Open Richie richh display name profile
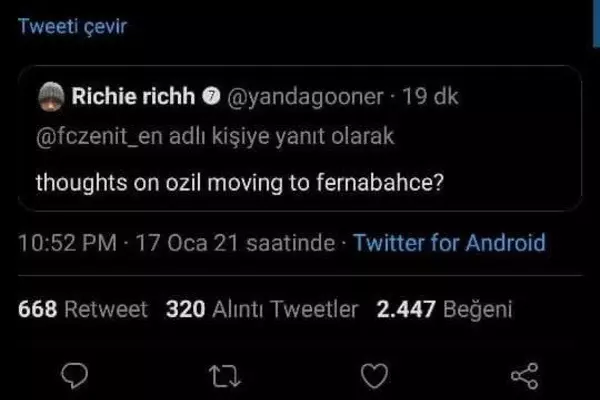 [134, 99]
